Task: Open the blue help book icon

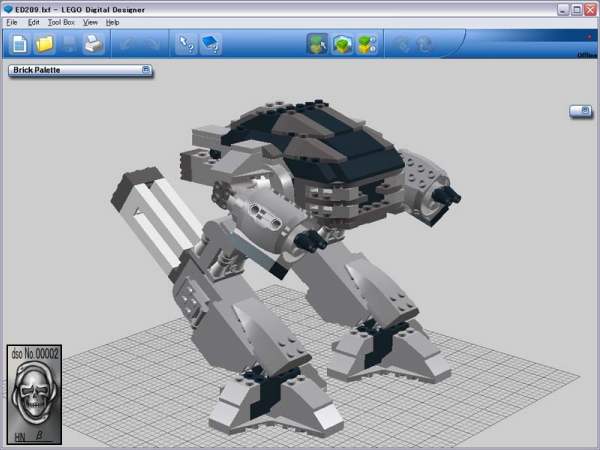Action: [210, 44]
